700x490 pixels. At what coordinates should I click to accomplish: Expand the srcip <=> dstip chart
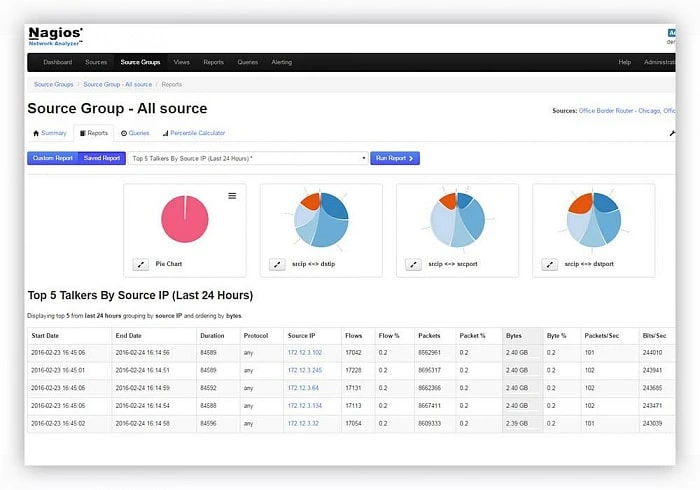click(x=277, y=264)
